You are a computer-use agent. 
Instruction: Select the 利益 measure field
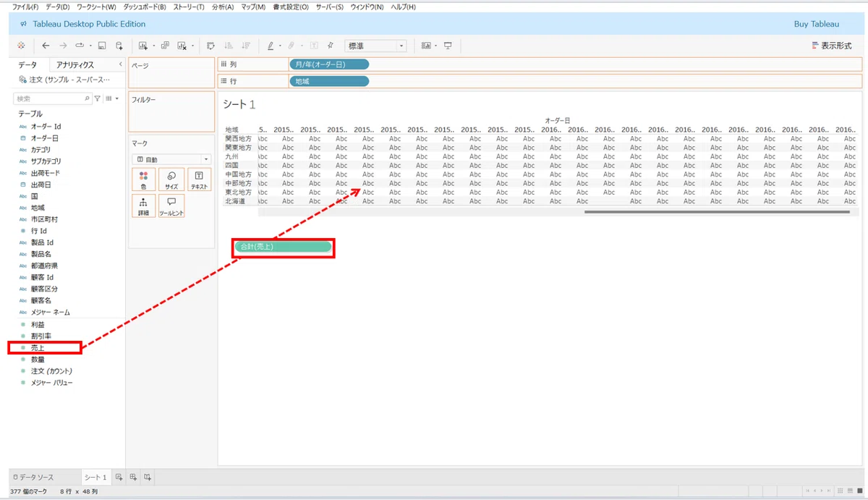(37, 325)
